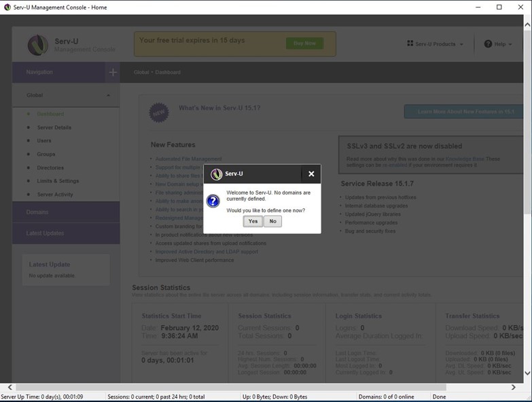Click the Automated File Management link

click(x=188, y=159)
